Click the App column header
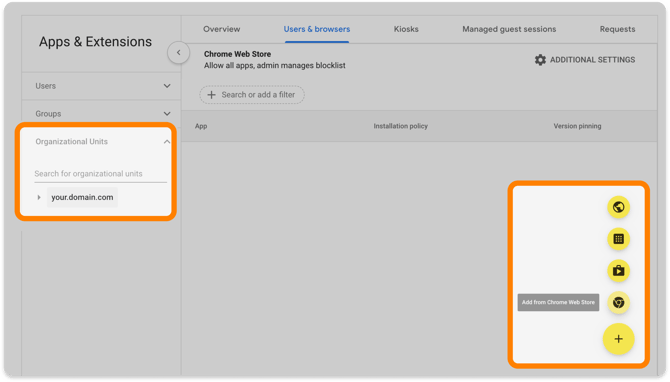Image resolution: width=670 pixels, height=382 pixels. coord(201,126)
